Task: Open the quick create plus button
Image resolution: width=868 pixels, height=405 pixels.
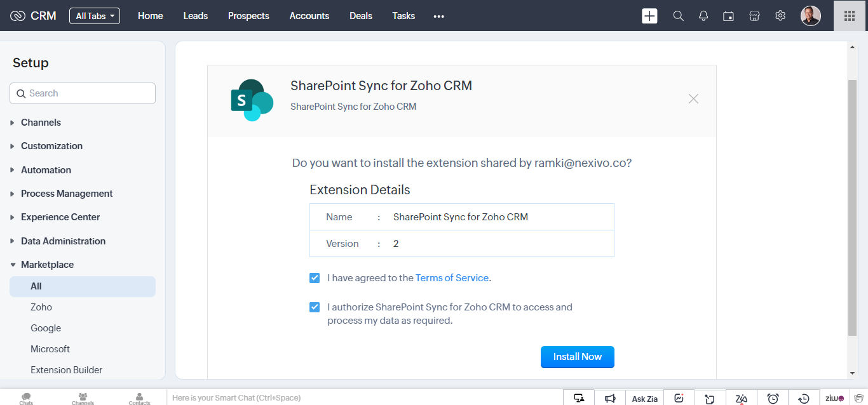Action: pos(649,16)
